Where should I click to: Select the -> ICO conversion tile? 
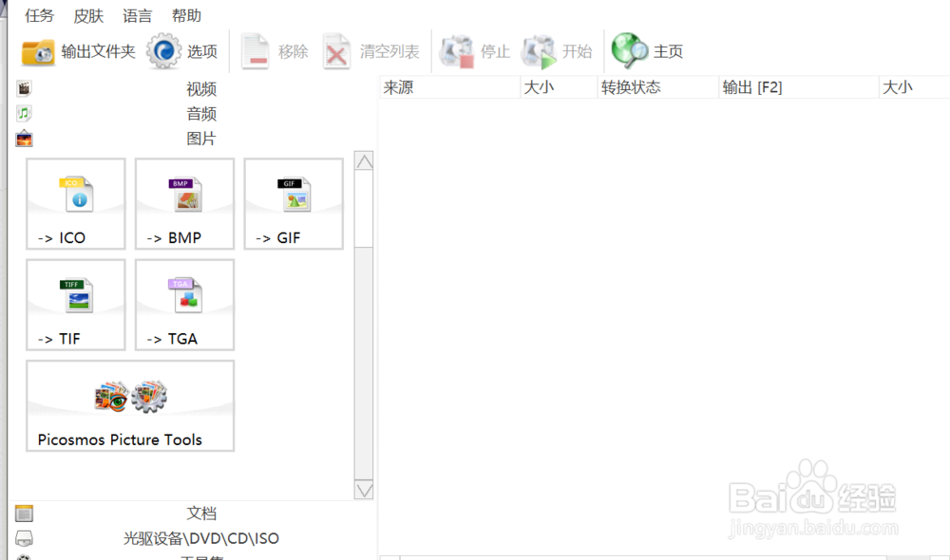(x=76, y=204)
